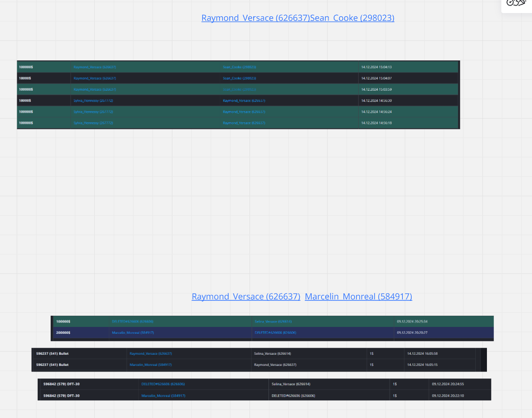Screen dimensions: 532x418
Task: Click DELETED#626606 recipient in the 20:20:27 row
Action: [276, 332]
